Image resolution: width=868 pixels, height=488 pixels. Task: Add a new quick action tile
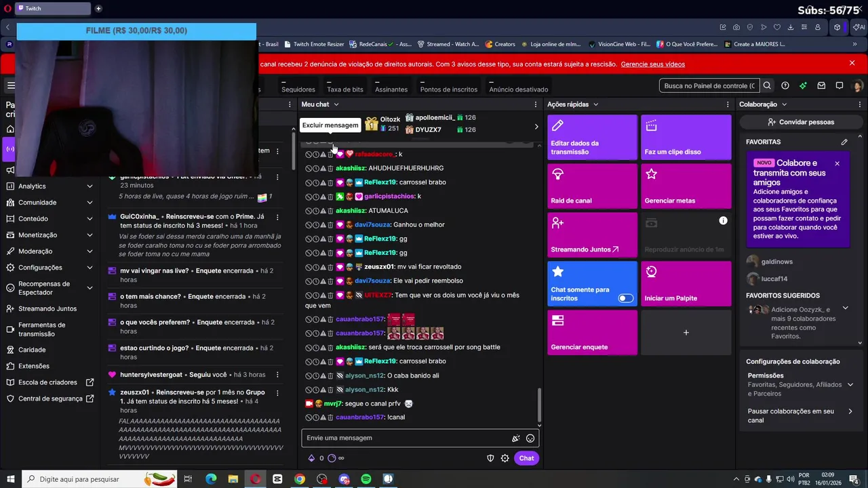686,333
